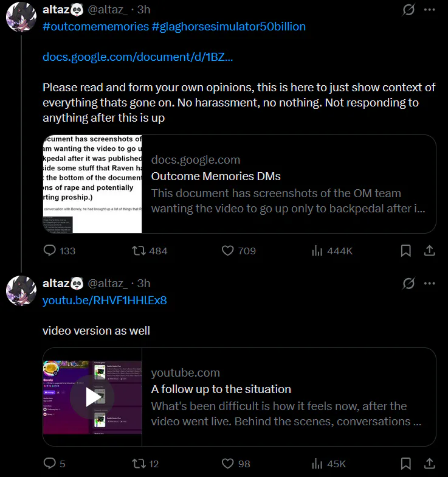Bookmark the video version tweet
Image resolution: width=448 pixels, height=477 pixels.
click(x=406, y=464)
